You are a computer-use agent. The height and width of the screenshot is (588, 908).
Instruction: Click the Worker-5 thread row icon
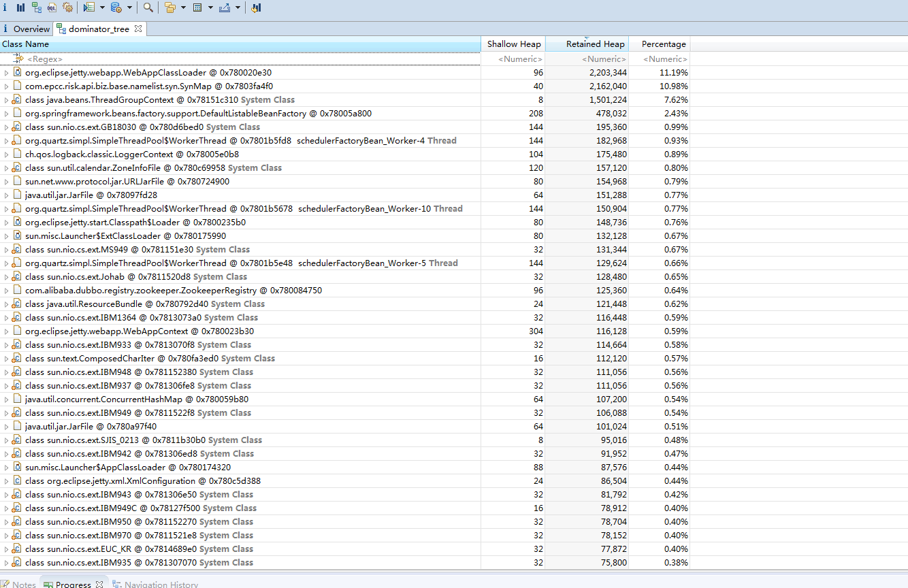point(17,263)
